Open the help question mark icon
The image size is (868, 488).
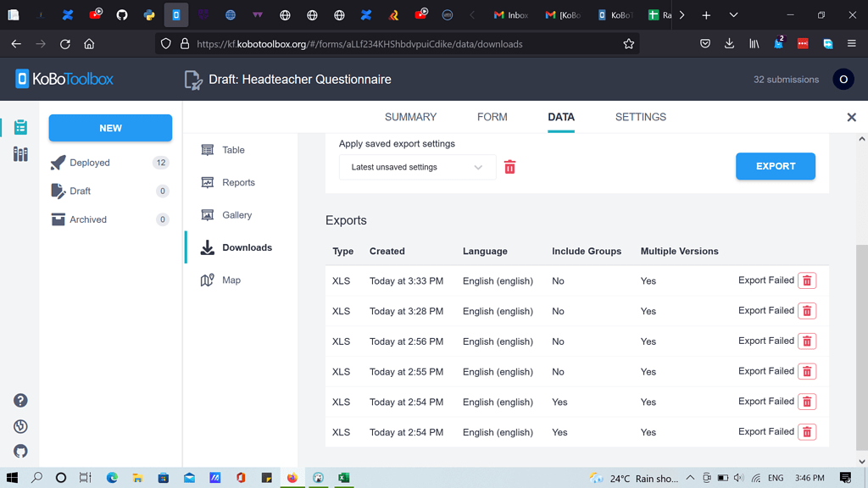coord(20,400)
